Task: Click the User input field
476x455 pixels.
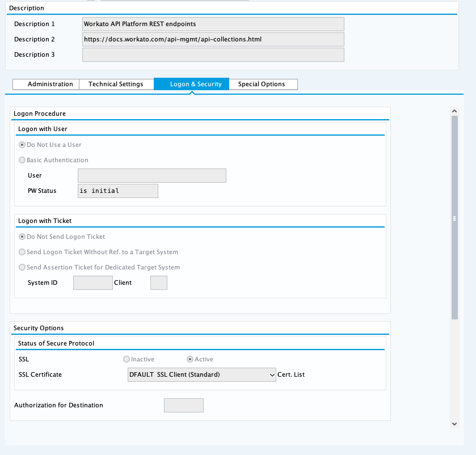Action: pos(151,175)
